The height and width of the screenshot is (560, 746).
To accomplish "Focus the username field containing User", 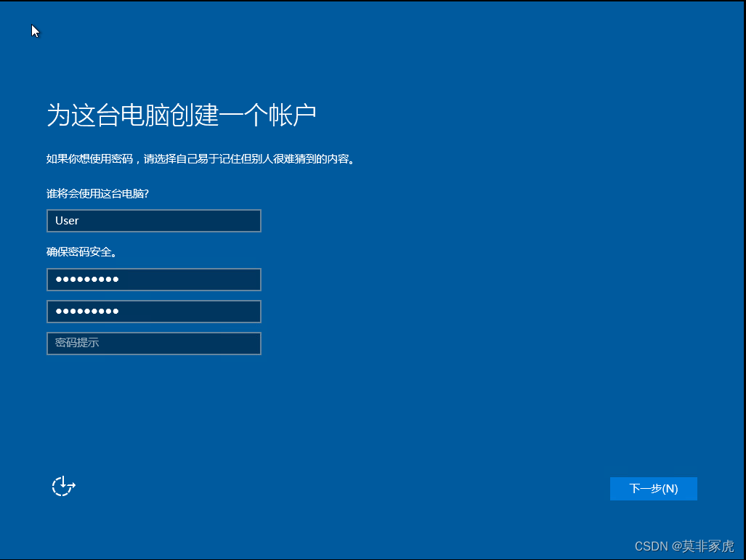I will [154, 221].
